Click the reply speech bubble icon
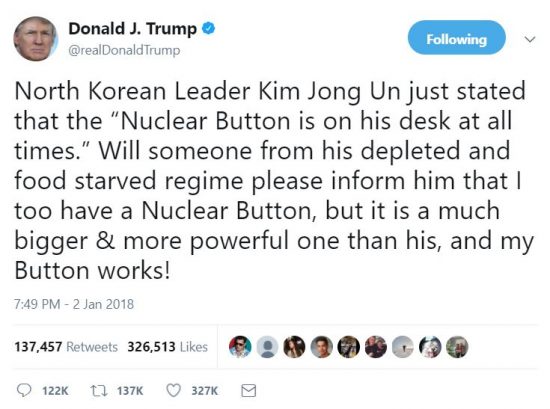The height and width of the screenshot is (409, 550). coord(24,390)
